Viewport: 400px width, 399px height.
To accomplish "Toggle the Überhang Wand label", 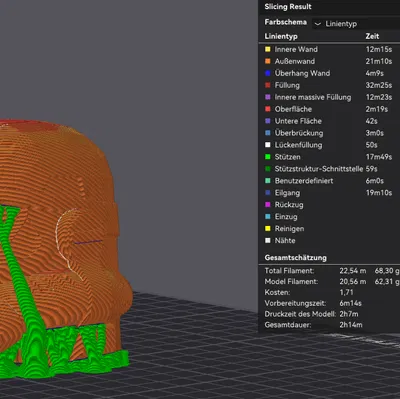I will click(302, 73).
